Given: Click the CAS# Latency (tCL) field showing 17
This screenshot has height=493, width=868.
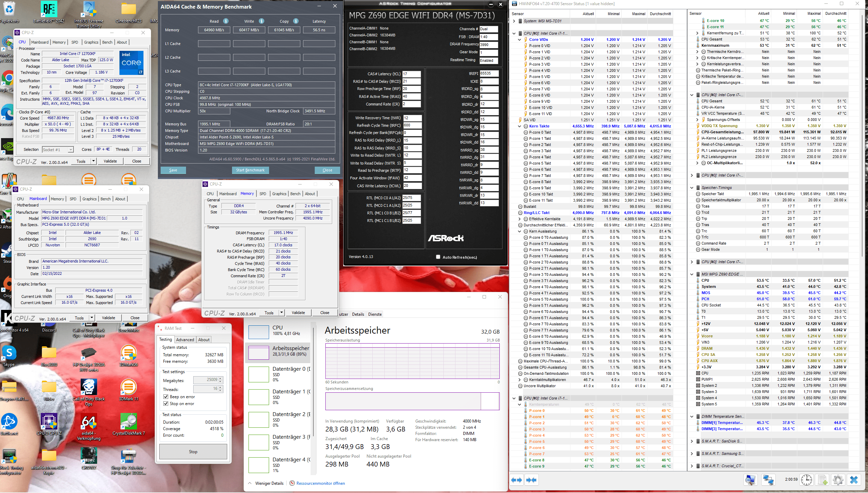Looking at the screenshot, I should (411, 74).
